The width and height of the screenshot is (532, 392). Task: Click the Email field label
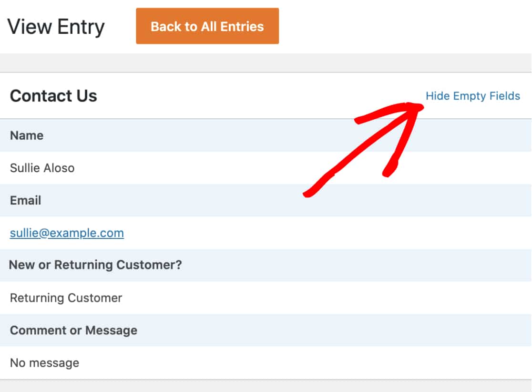click(25, 200)
